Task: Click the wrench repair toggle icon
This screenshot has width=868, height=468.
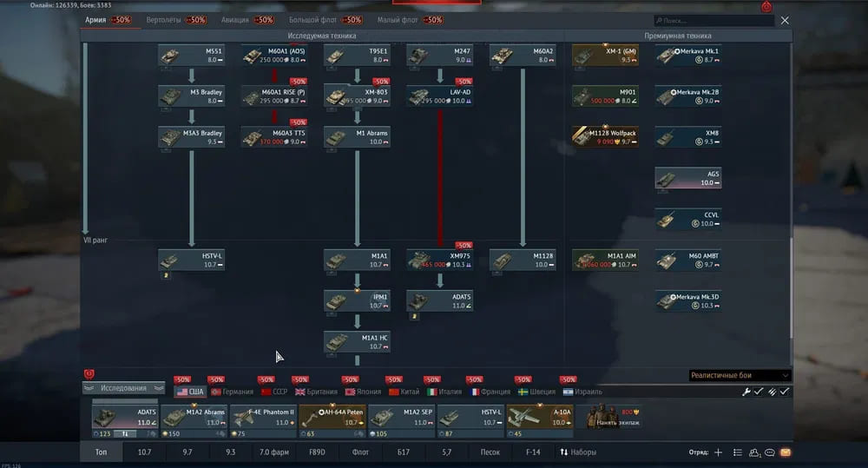Action: pos(746,392)
